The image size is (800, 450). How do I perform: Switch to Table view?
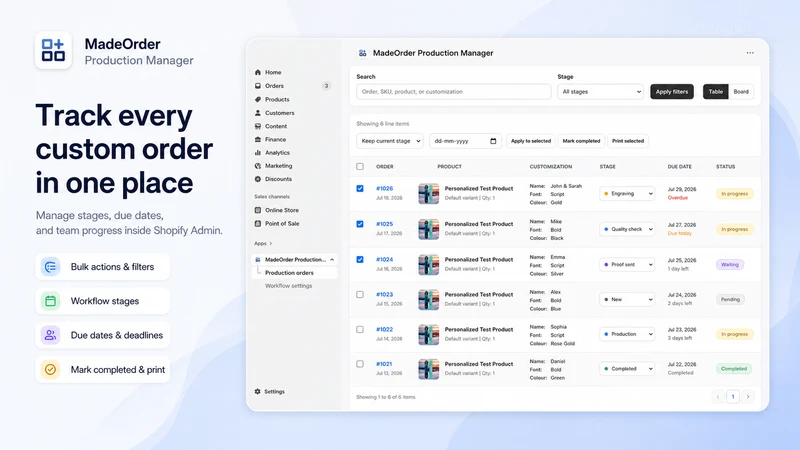715,92
